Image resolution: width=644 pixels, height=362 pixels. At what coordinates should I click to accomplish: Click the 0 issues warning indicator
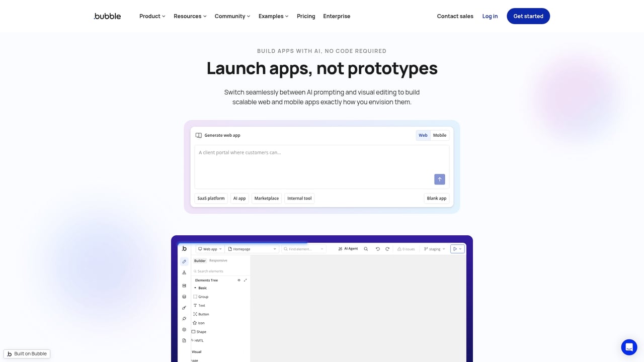click(x=407, y=248)
